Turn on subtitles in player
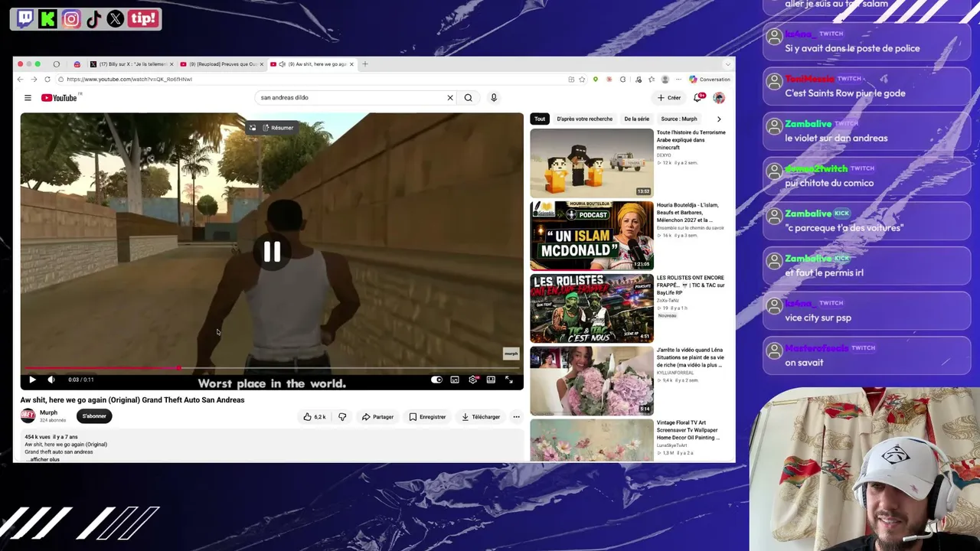The height and width of the screenshot is (551, 980). pyautogui.click(x=455, y=380)
